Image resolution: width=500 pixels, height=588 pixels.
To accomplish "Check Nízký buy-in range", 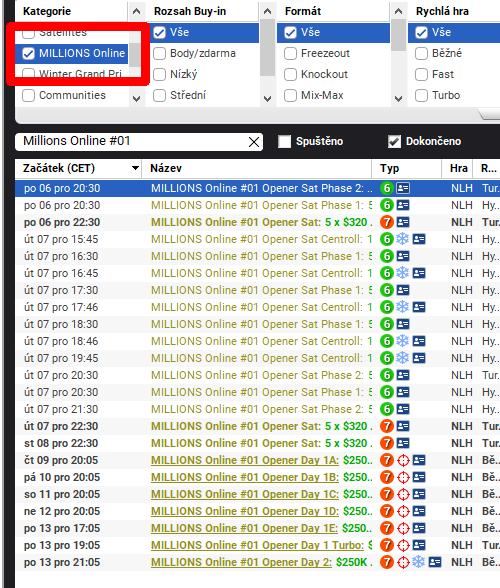I will point(159,75).
